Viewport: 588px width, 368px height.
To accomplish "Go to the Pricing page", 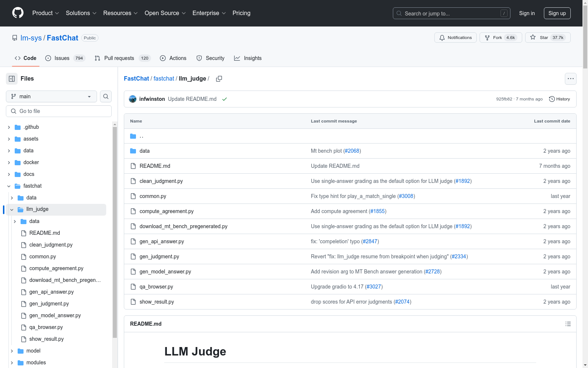I will [241, 13].
